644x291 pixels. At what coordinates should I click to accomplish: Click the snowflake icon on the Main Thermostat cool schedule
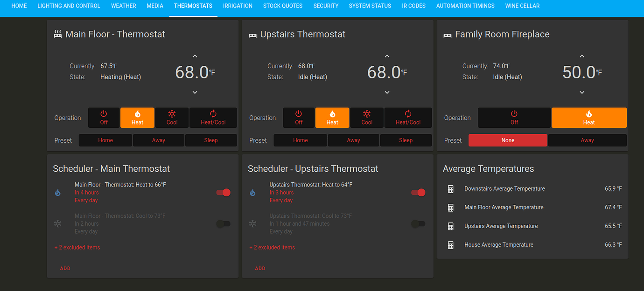57,224
